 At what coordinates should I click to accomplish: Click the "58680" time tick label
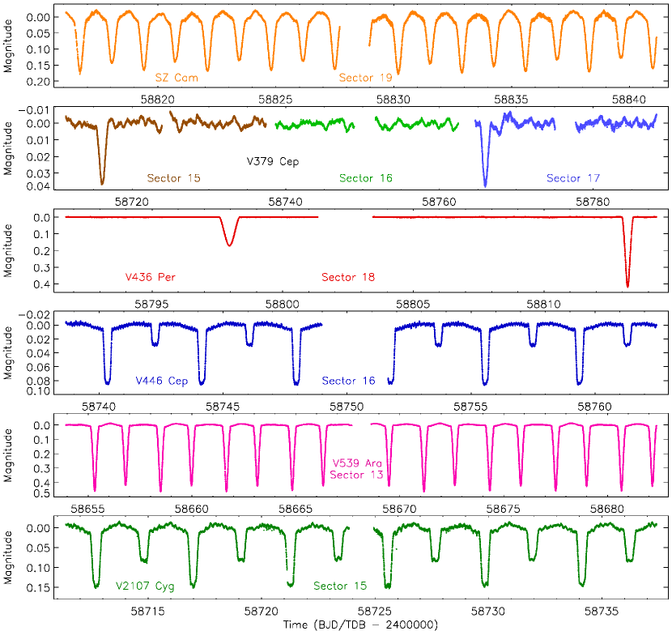(x=607, y=509)
